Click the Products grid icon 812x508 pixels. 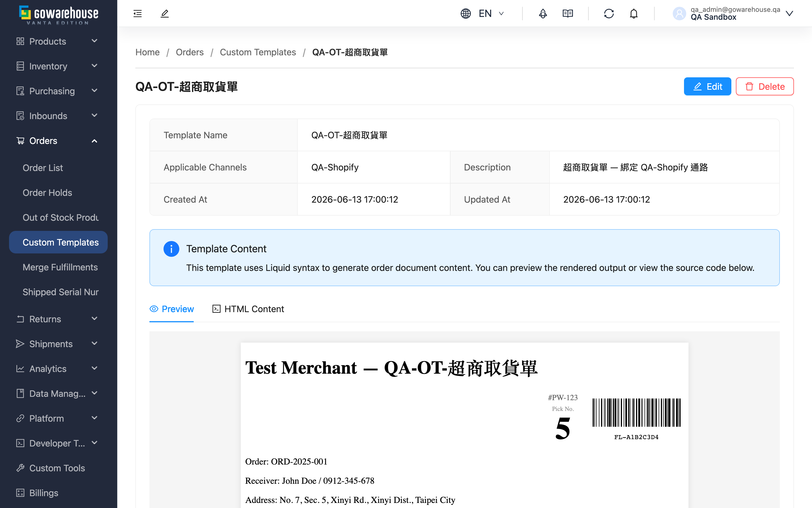[20, 41]
